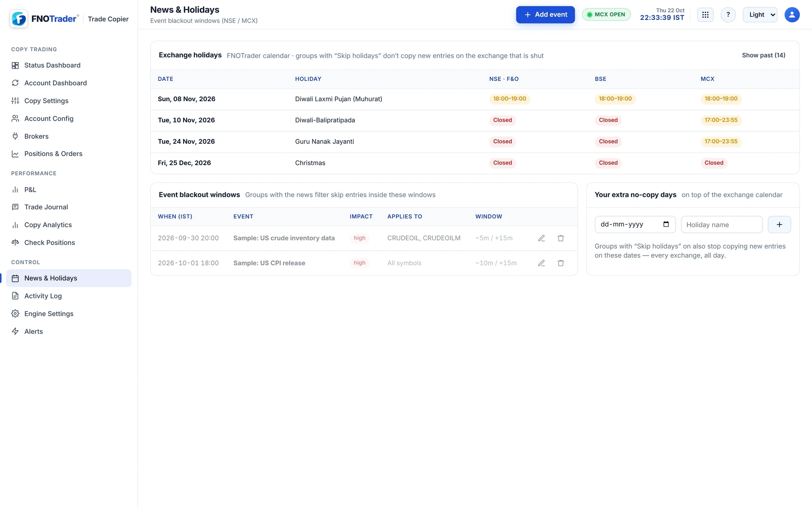Click the Engine Settings gear icon
812x508 pixels.
(x=15, y=314)
